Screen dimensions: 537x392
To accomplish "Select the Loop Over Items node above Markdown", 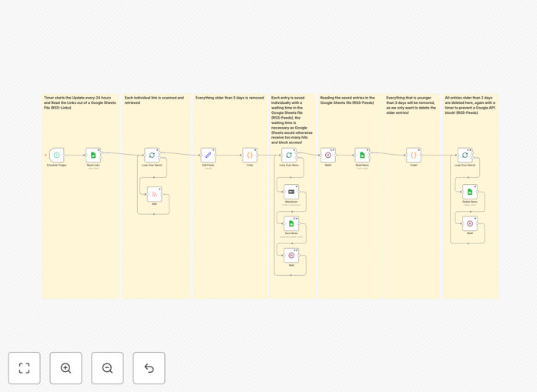I will [289, 155].
